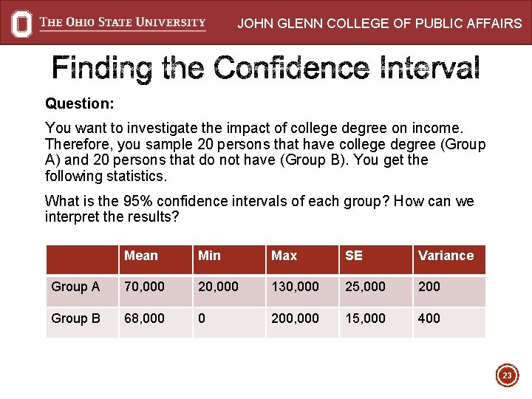Click the John Glenn College header text
The height and width of the screenshot is (399, 532).
[x=379, y=24]
